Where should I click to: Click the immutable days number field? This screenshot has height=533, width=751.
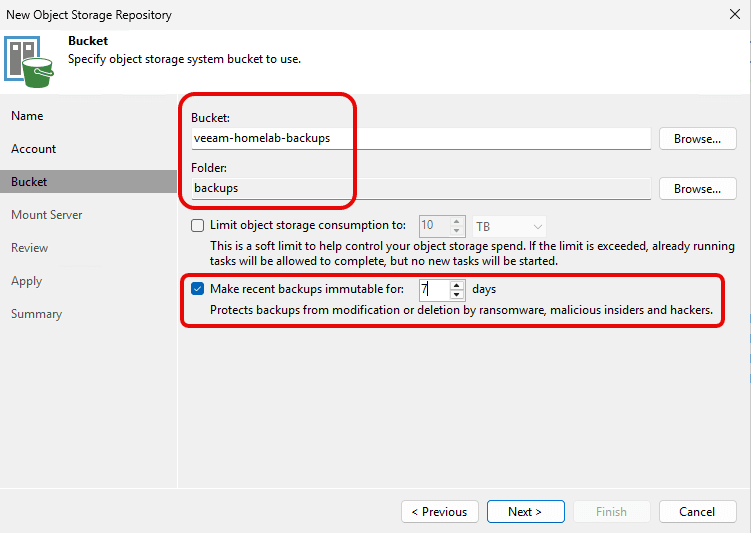pyautogui.click(x=433, y=290)
